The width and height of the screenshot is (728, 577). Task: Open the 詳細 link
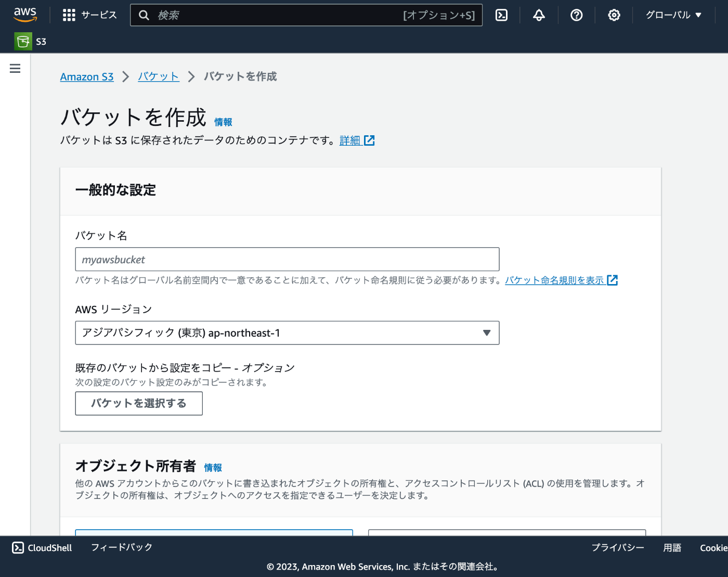coord(349,140)
